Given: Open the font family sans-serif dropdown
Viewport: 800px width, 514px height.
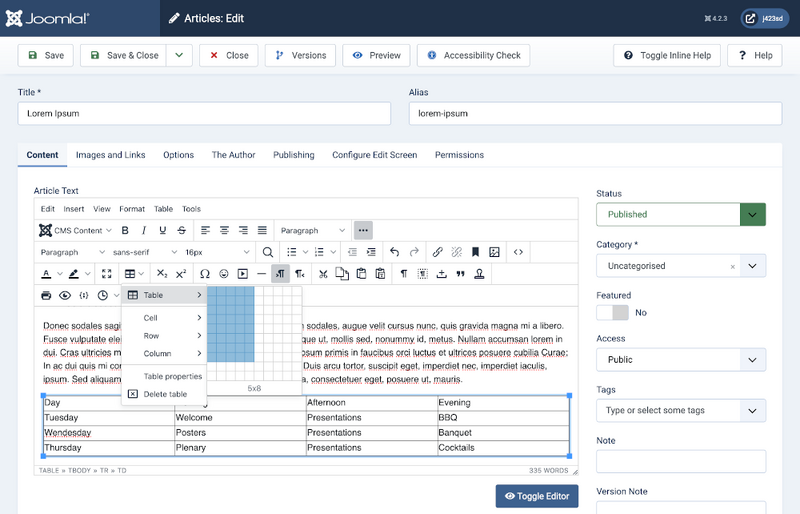Looking at the screenshot, I should coord(145,252).
